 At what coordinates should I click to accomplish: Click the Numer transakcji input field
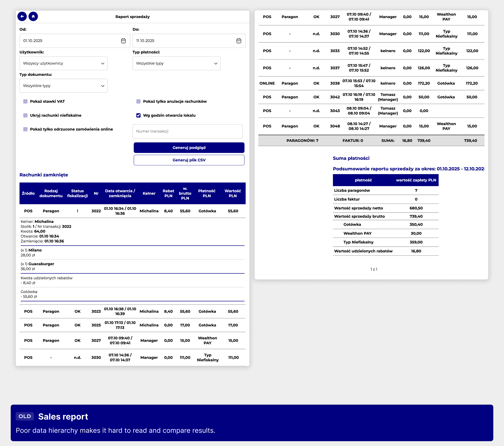187,131
